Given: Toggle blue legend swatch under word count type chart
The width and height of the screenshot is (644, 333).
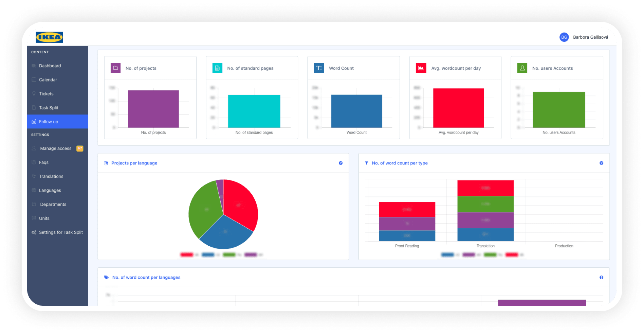Looking at the screenshot, I should click(447, 255).
